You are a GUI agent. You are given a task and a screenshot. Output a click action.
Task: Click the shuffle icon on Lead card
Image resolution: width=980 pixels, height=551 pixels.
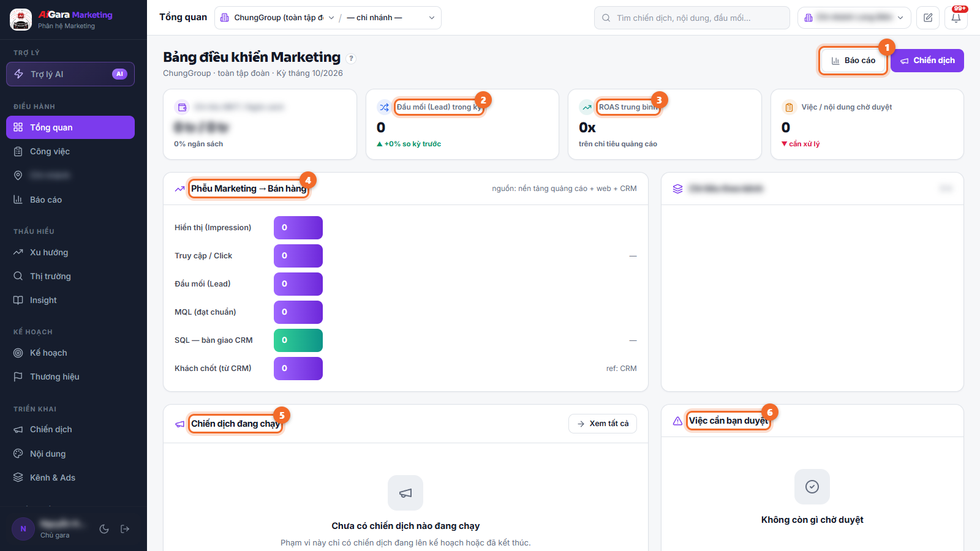[x=384, y=107]
